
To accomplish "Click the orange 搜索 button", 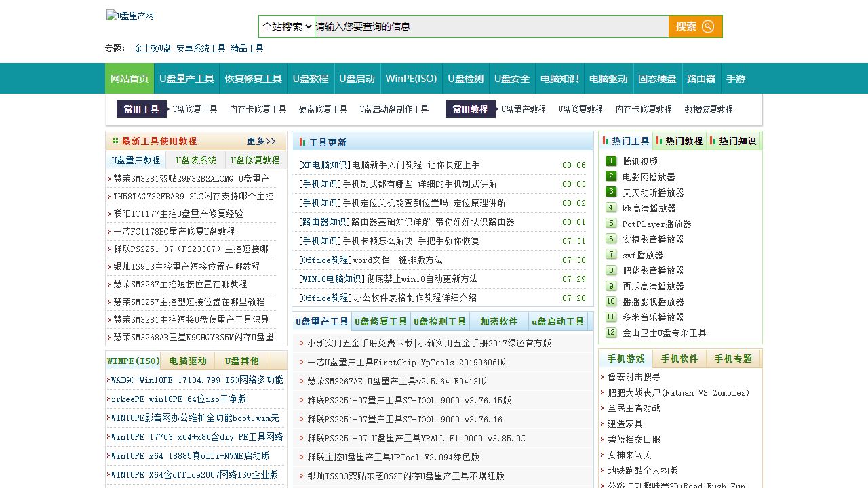I will pyautogui.click(x=695, y=26).
